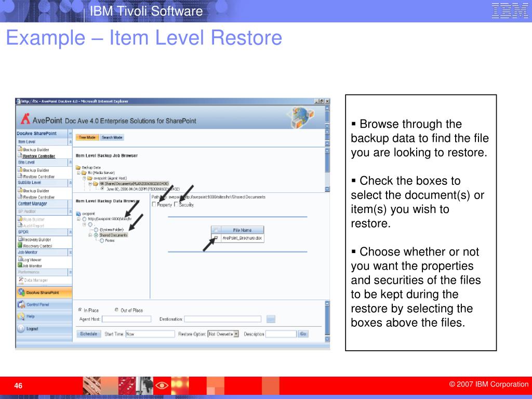
Task: Select the Shared Documents radio button
Action: tap(96, 235)
